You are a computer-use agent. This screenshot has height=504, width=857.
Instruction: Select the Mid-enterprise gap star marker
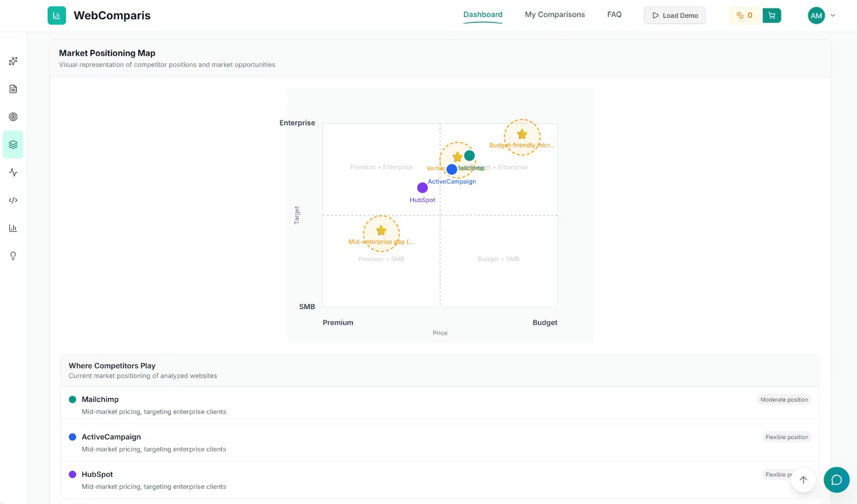[x=381, y=231]
